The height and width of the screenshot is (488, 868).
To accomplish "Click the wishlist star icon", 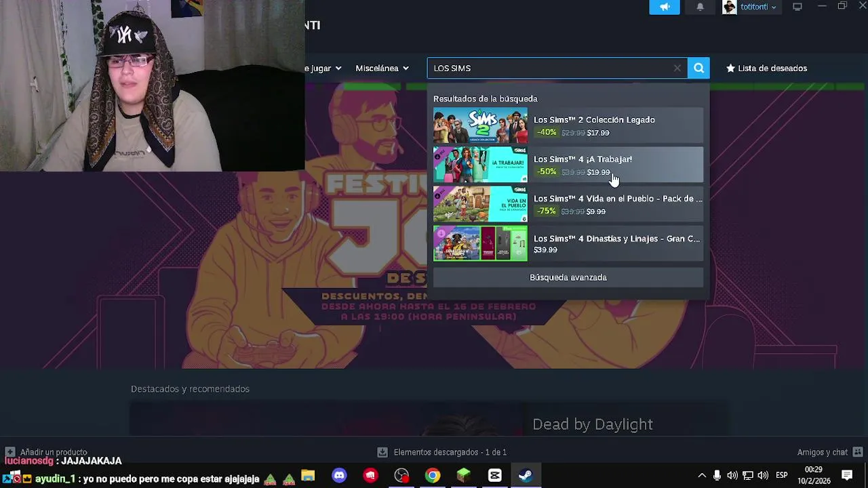I will click(730, 68).
